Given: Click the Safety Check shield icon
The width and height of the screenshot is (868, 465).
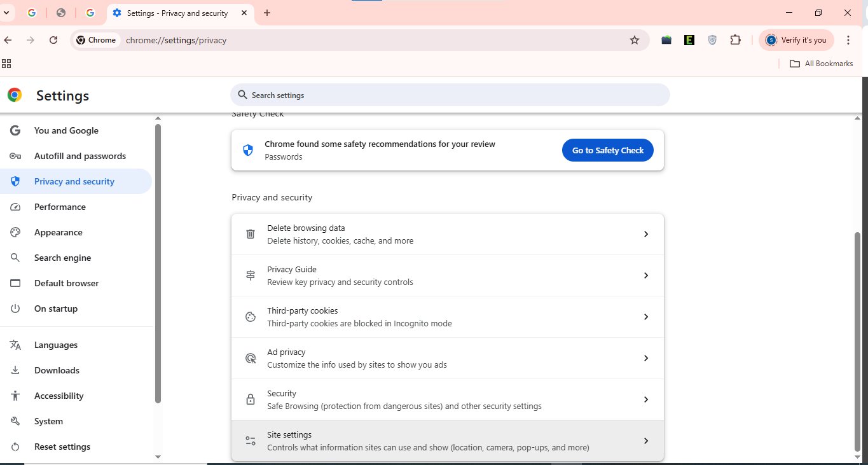Looking at the screenshot, I should pos(248,150).
